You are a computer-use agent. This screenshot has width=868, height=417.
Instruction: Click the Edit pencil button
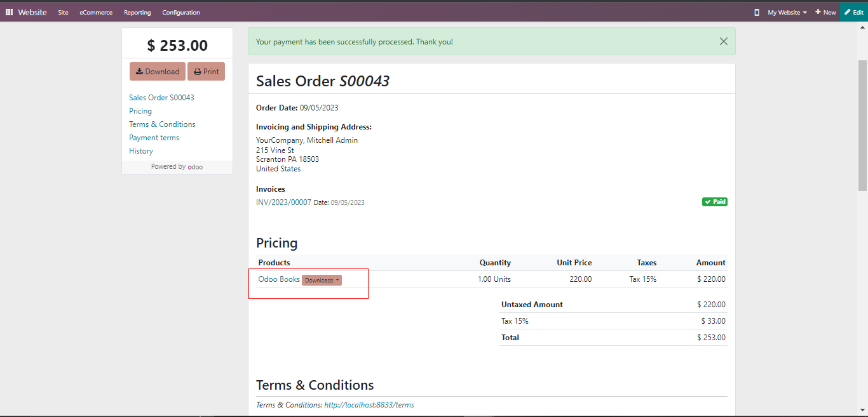853,12
